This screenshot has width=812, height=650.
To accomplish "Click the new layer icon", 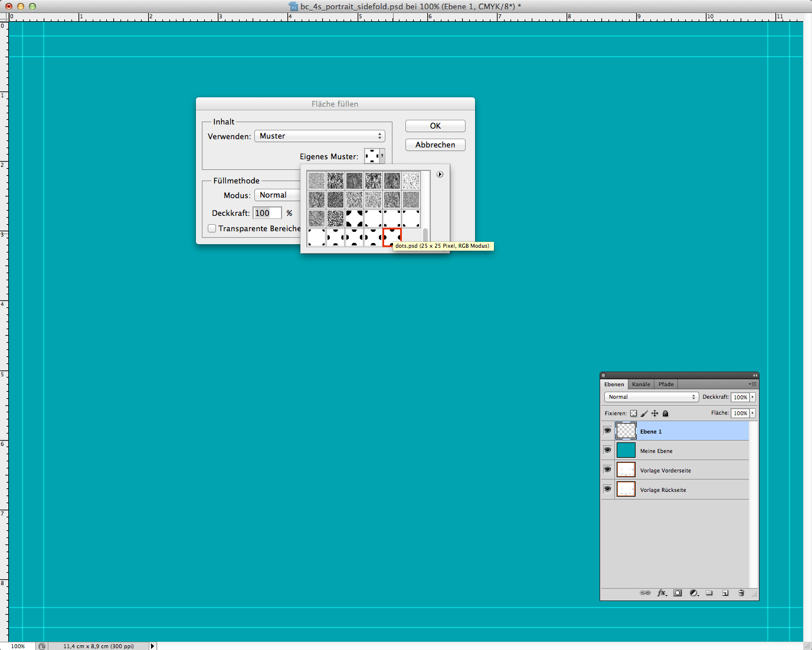I will point(725,593).
